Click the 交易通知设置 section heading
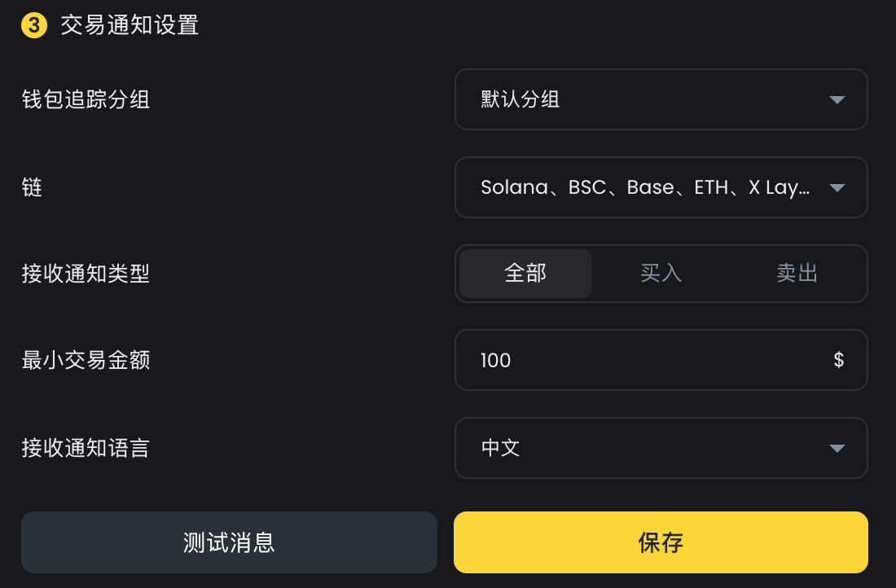 point(130,25)
